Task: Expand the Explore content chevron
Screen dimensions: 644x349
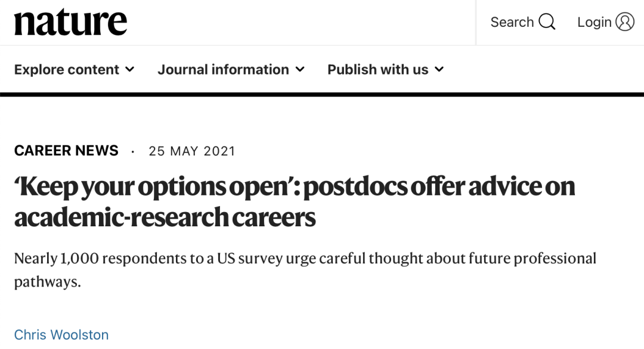Action: 130,69
